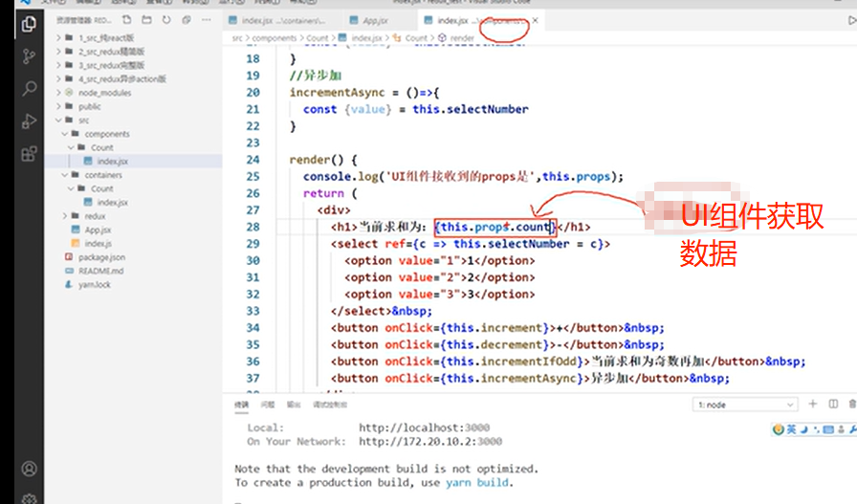
Task: Open the Explorer view in activity bar
Action: [x=29, y=24]
